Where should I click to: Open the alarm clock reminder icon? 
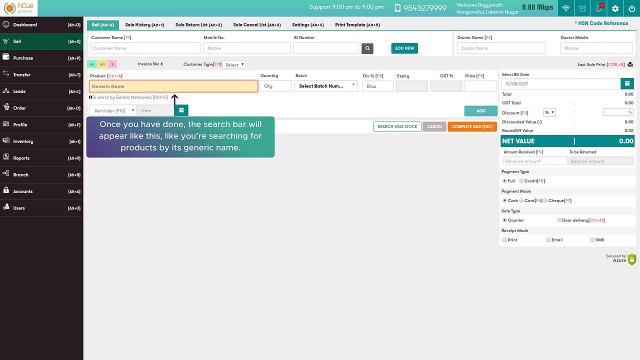(582, 8)
